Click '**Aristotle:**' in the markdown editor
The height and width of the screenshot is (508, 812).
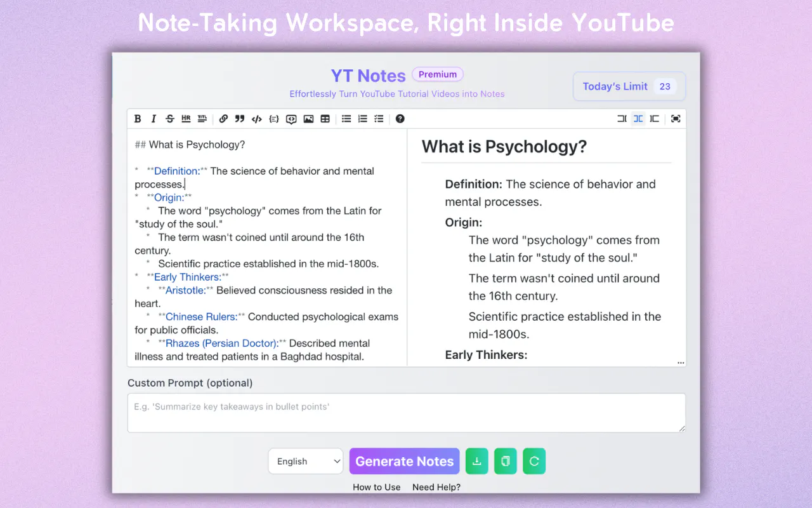pyautogui.click(x=186, y=290)
